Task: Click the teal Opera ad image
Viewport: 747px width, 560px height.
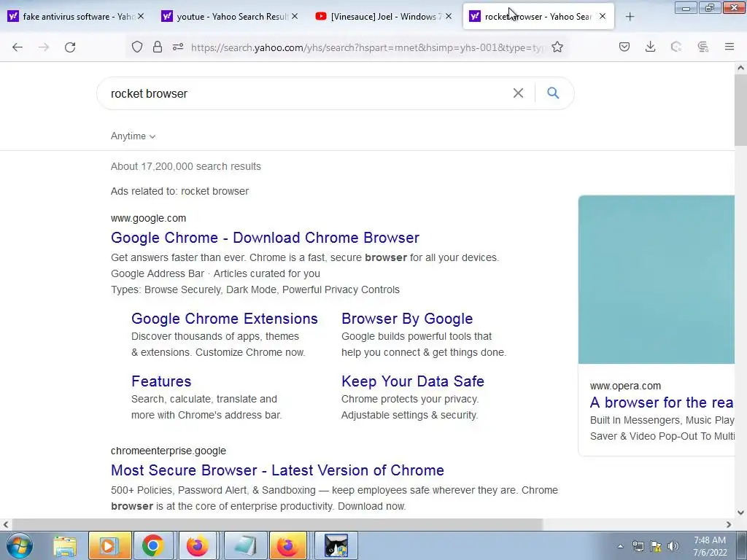Action: tap(657, 279)
